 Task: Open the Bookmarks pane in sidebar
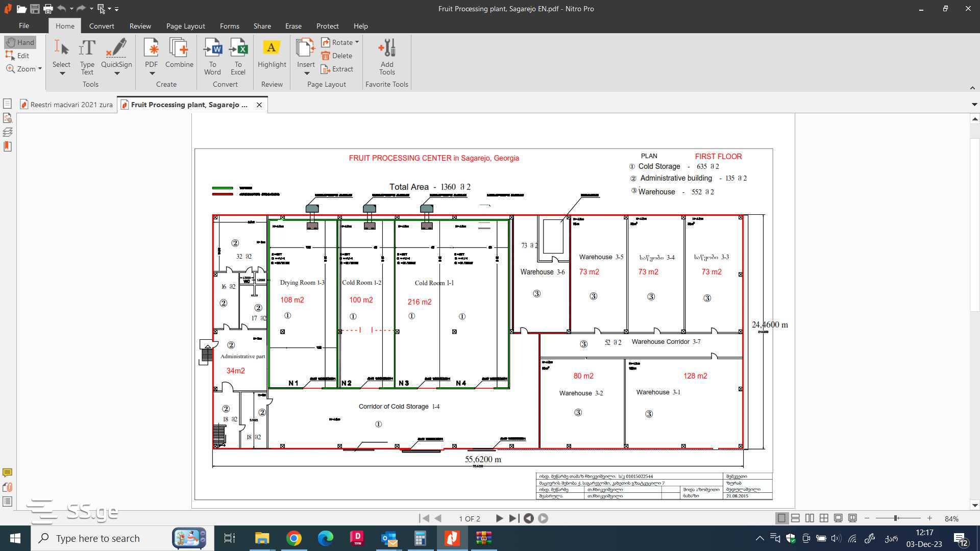[7, 146]
